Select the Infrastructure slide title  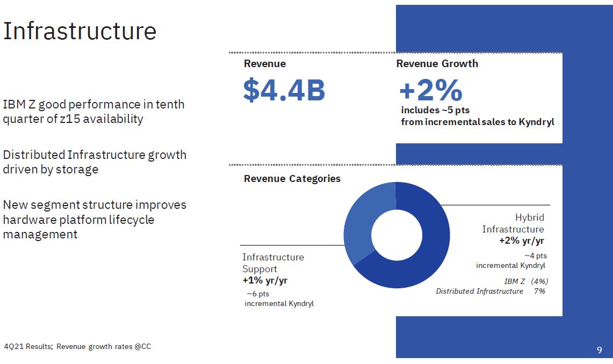click(x=80, y=31)
